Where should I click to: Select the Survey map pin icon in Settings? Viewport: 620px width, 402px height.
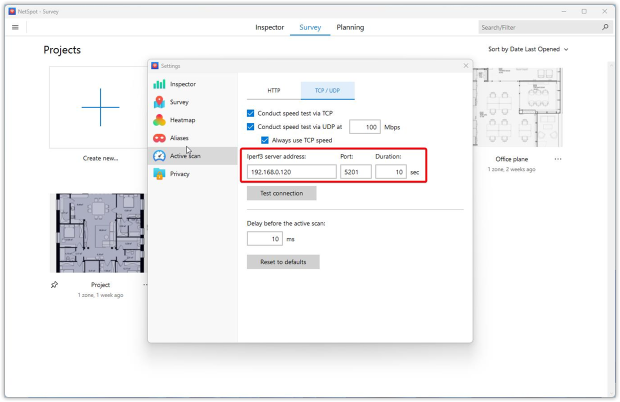[x=159, y=102]
